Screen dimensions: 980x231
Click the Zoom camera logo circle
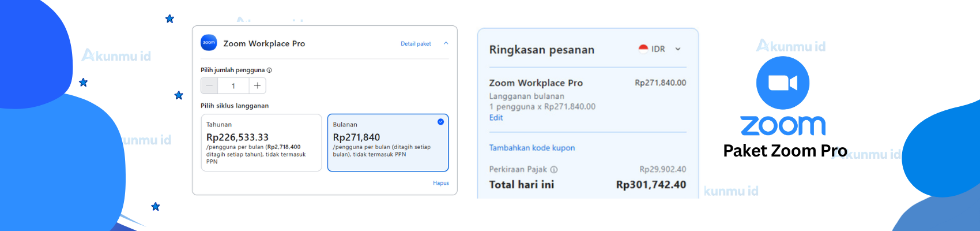[783, 83]
